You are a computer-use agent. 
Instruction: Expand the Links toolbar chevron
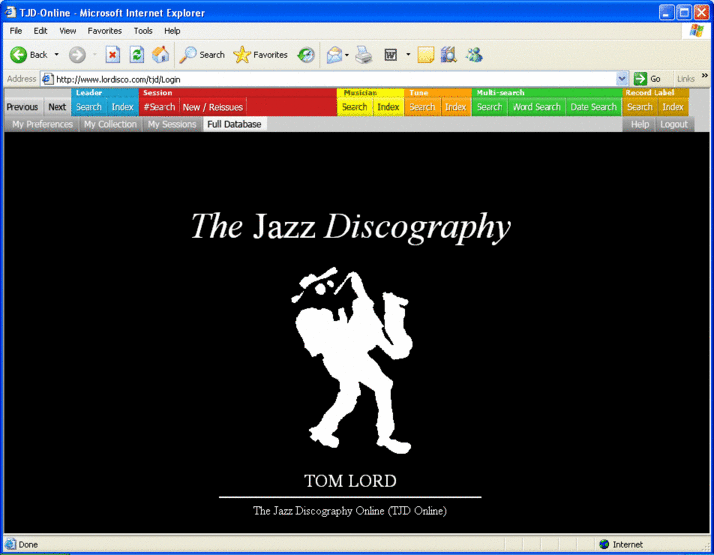704,76
